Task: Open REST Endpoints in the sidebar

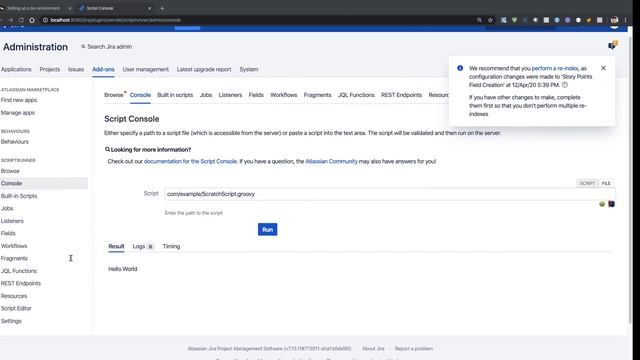Action: click(x=21, y=283)
